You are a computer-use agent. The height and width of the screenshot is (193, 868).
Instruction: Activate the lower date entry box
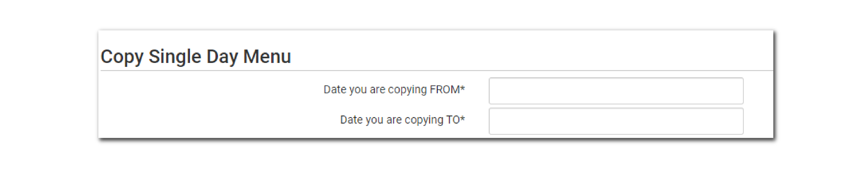tap(616, 121)
